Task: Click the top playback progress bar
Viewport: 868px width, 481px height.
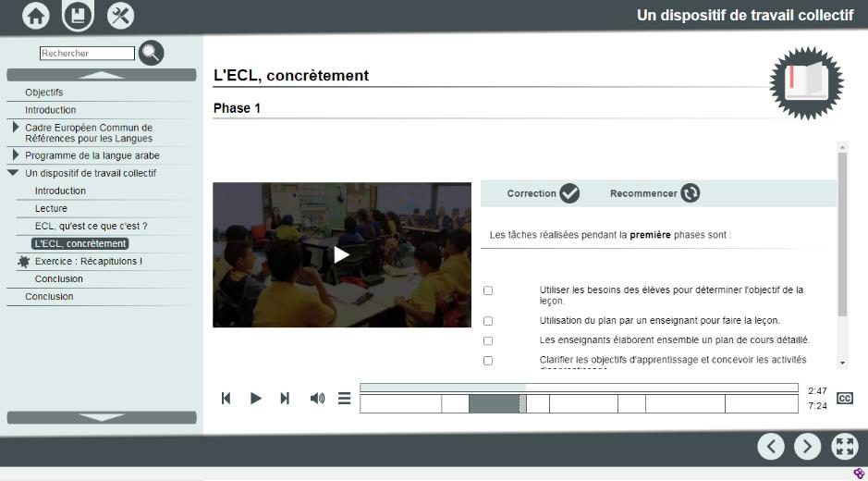Action: [579, 388]
